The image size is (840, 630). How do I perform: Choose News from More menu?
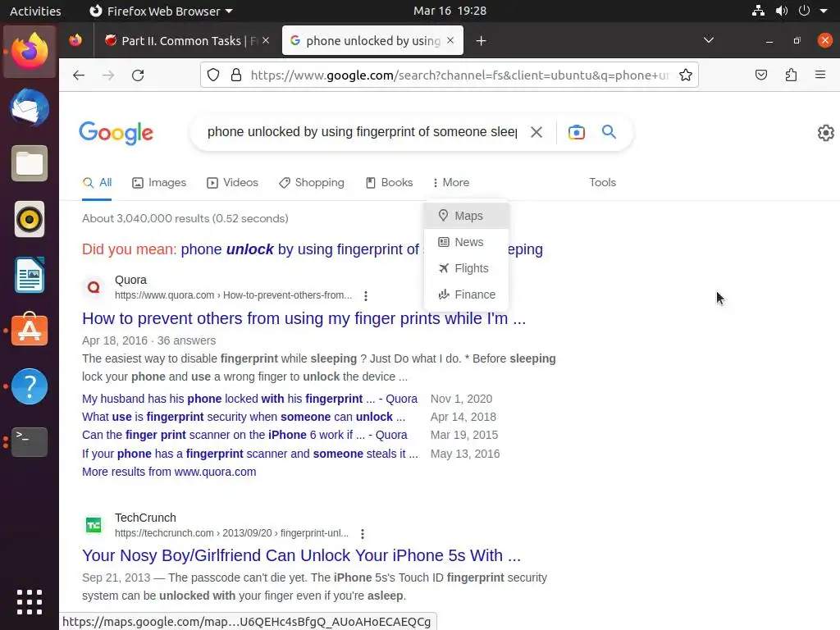coord(466,242)
